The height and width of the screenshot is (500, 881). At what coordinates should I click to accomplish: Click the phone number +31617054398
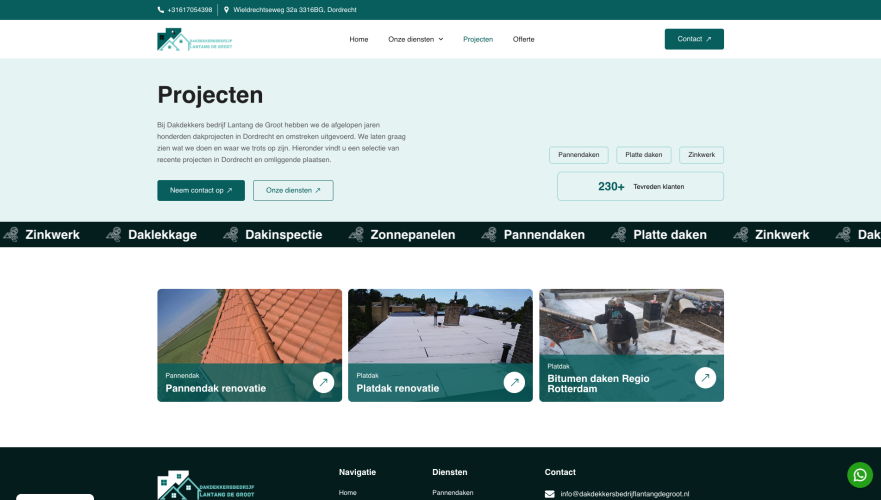(x=190, y=10)
